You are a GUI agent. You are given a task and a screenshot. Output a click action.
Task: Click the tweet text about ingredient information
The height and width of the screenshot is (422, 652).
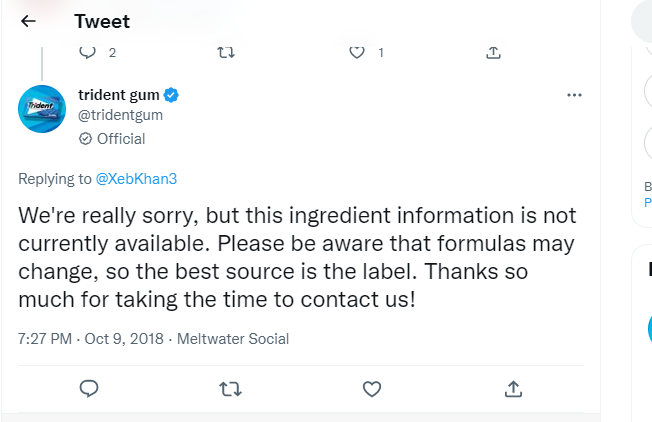click(x=297, y=257)
